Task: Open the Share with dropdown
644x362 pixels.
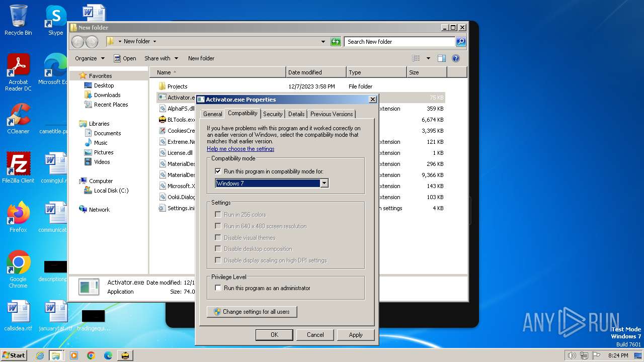Action: click(x=161, y=58)
